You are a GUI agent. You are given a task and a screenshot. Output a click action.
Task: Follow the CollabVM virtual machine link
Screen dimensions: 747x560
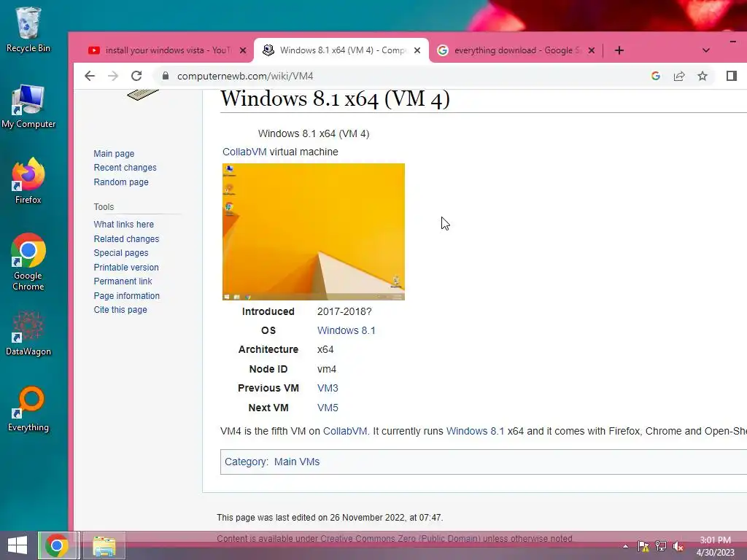(x=244, y=152)
